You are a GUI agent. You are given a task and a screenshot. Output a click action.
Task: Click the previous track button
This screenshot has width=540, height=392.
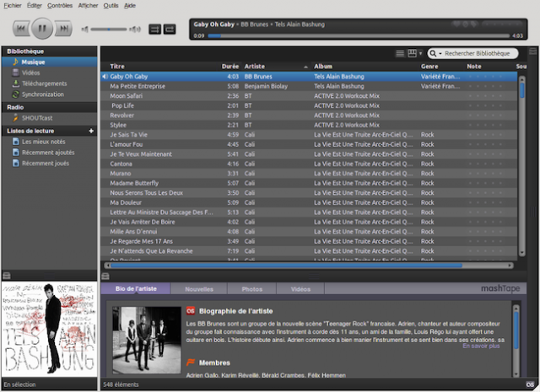20,29
